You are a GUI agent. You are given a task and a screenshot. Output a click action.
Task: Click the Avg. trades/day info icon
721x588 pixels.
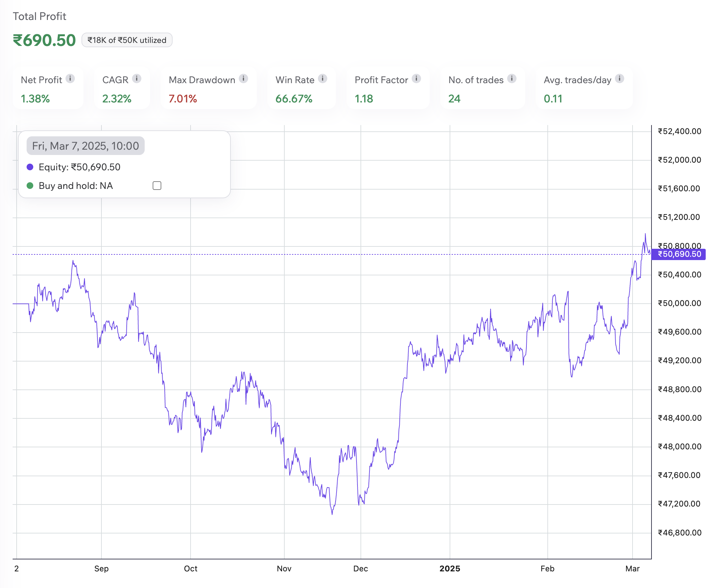[x=621, y=79]
